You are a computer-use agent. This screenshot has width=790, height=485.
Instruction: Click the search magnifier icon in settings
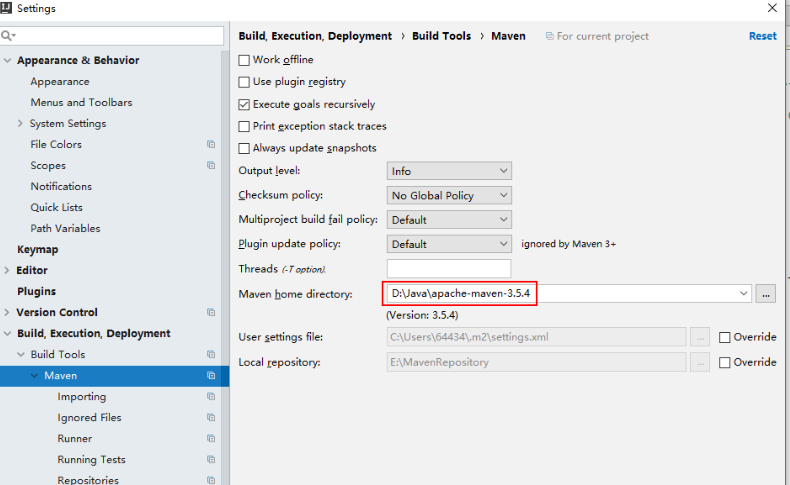coord(8,35)
